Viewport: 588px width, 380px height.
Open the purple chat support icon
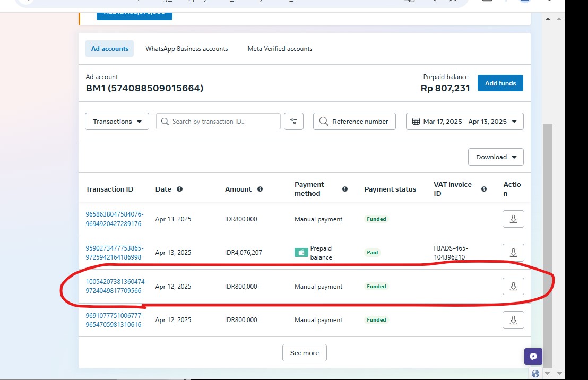[x=533, y=357]
